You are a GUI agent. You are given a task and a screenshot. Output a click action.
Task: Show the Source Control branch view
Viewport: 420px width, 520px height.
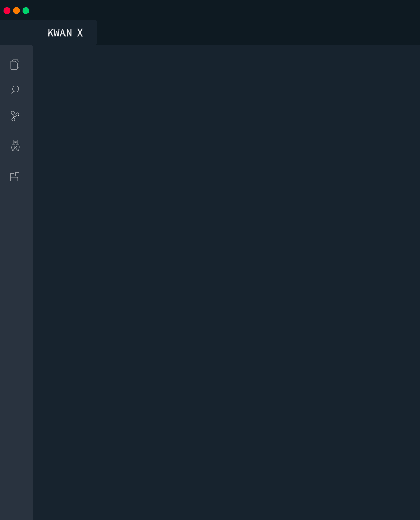click(x=15, y=116)
